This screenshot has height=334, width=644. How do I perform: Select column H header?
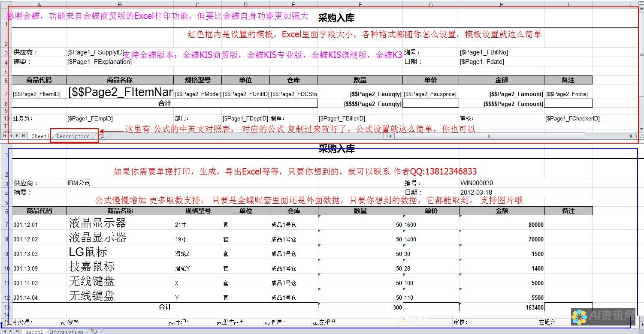(502, 5)
